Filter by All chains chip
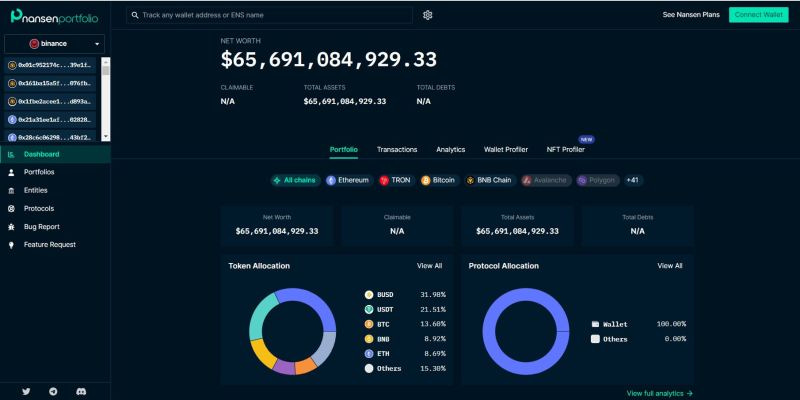Screen dimensions: 800x400 point(295,180)
